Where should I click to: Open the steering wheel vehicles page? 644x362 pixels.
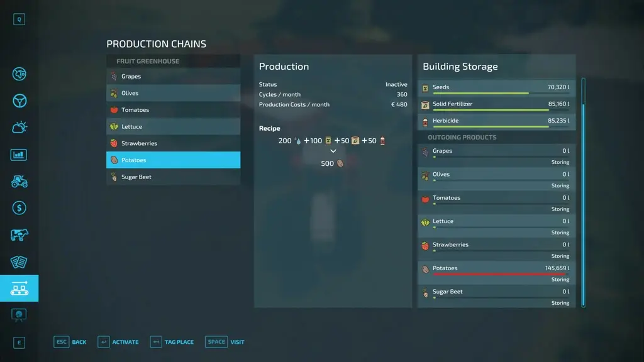point(19,101)
